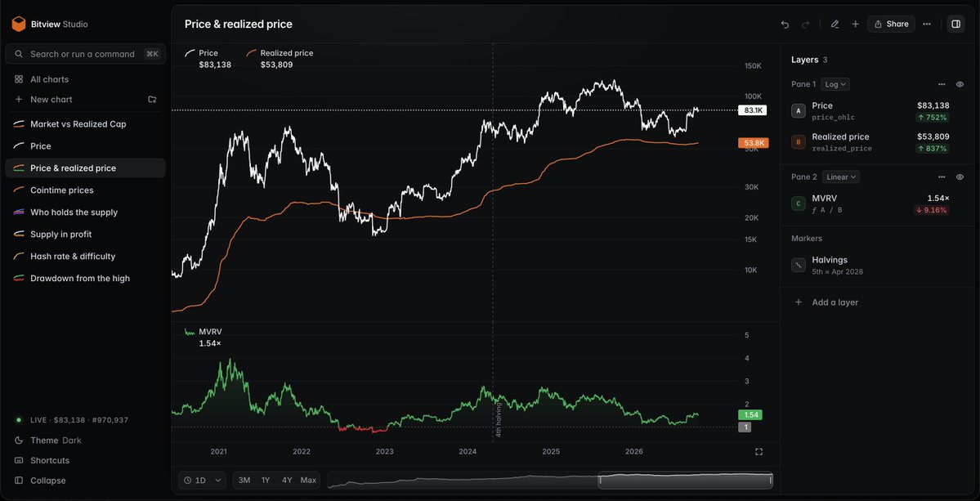This screenshot has height=501, width=980.
Task: Click the MVRV legend in lower pane
Action: [x=204, y=338]
